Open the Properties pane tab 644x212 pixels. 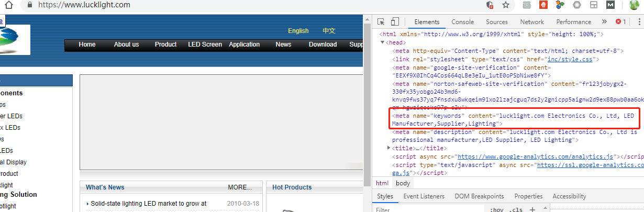pos(528,196)
